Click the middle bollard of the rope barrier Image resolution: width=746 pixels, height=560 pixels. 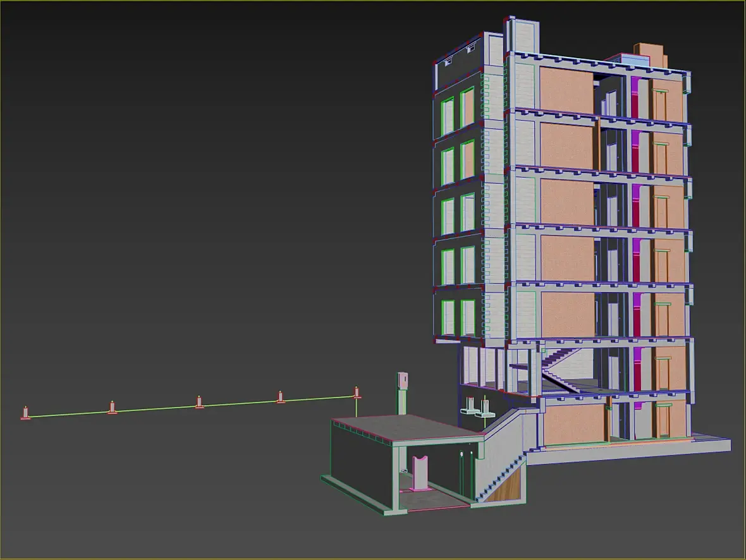(199, 402)
